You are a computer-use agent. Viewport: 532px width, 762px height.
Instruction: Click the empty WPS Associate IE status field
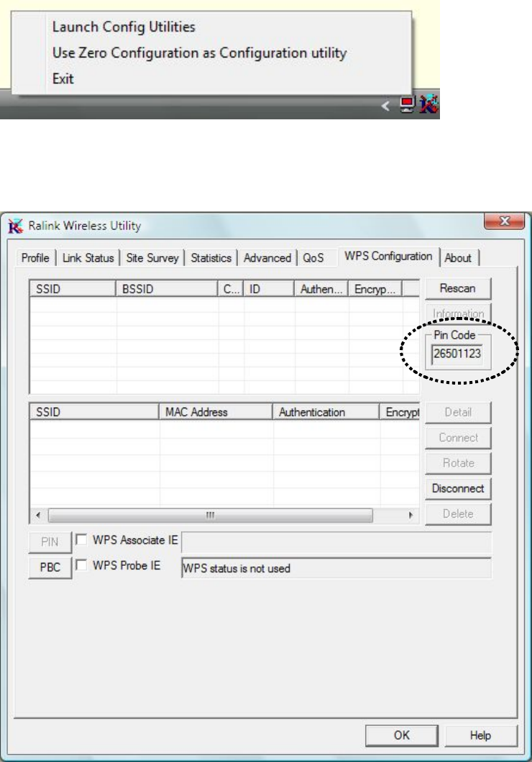point(336,542)
